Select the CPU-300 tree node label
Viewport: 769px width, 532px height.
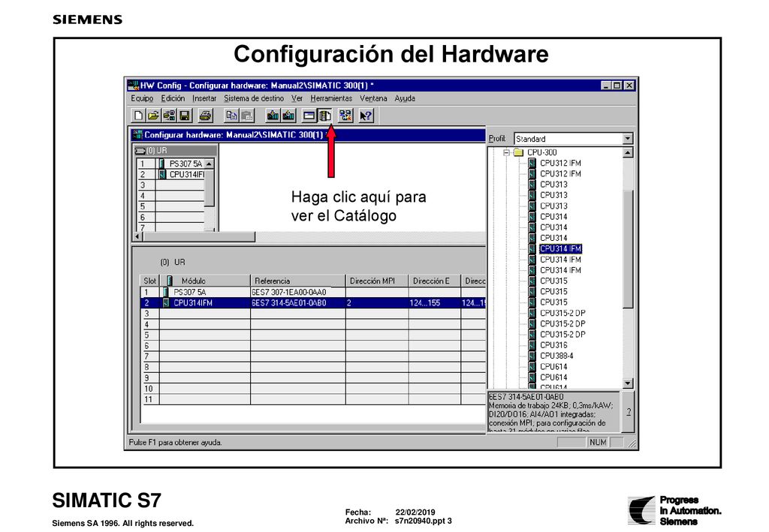(x=542, y=152)
